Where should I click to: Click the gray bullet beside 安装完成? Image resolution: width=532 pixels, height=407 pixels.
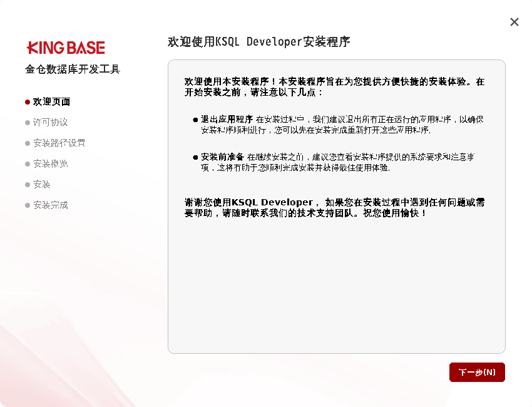click(x=28, y=205)
